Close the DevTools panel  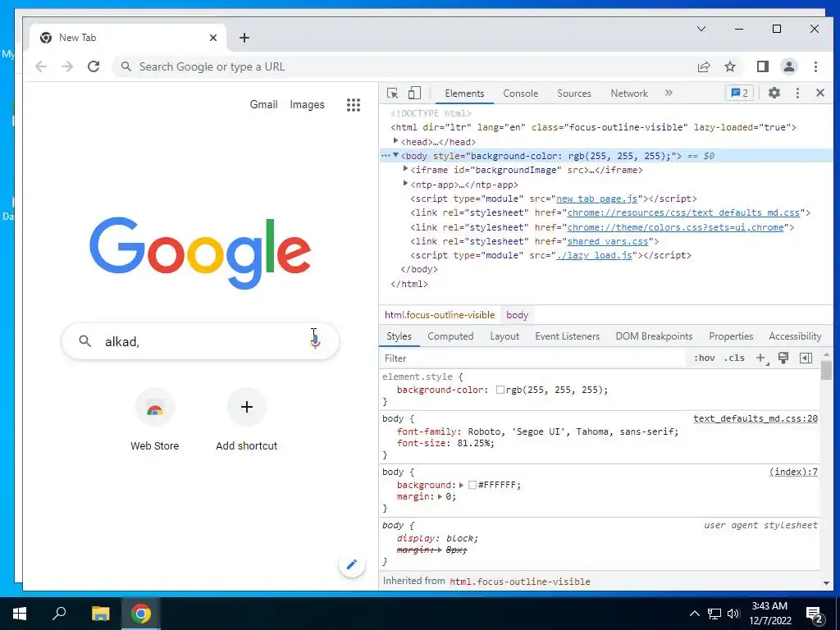[x=819, y=94]
